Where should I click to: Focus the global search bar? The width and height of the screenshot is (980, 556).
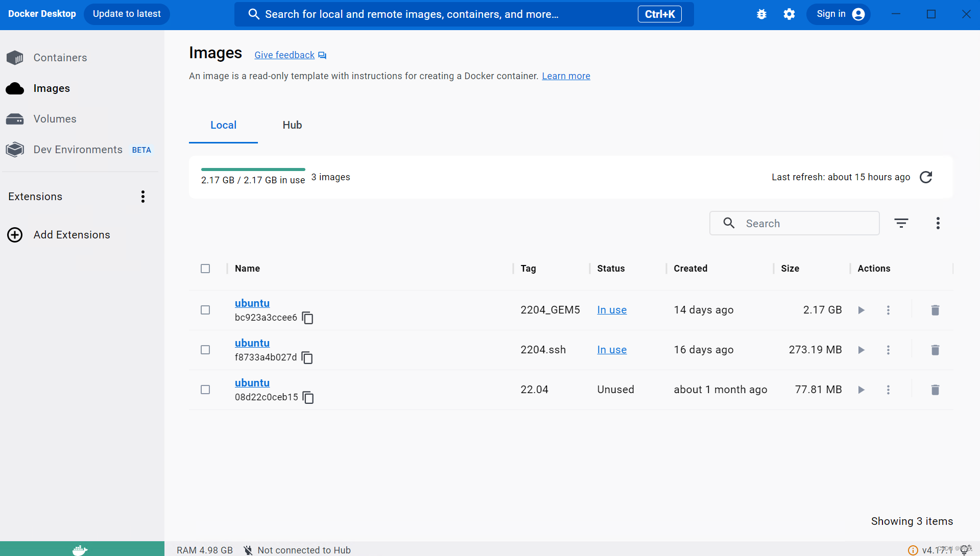(464, 14)
